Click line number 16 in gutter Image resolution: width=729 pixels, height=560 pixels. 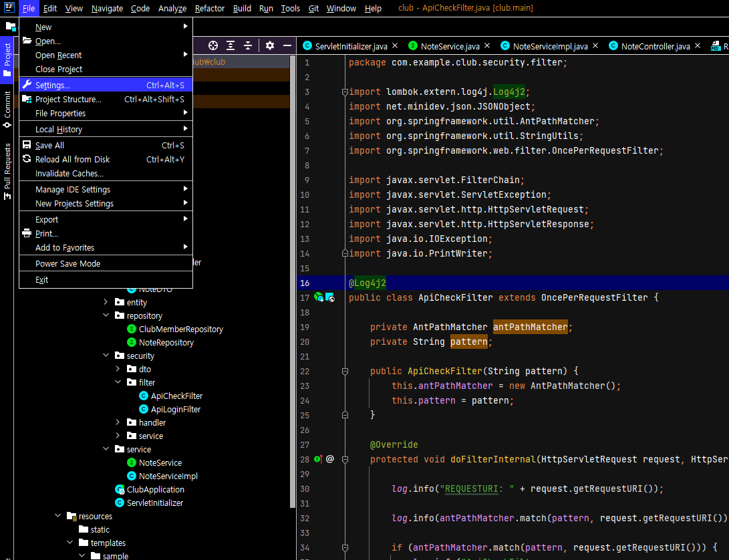305,283
